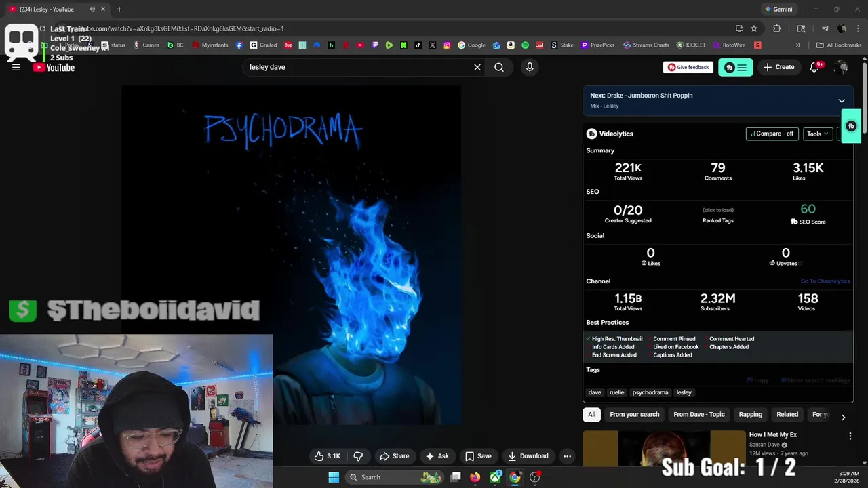
Task: Open the Streams Charts bookmark
Action: 646,45
